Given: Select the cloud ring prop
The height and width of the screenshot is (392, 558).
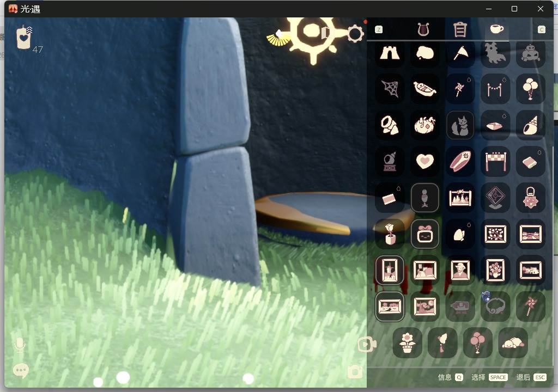Looking at the screenshot, I should [495, 307].
